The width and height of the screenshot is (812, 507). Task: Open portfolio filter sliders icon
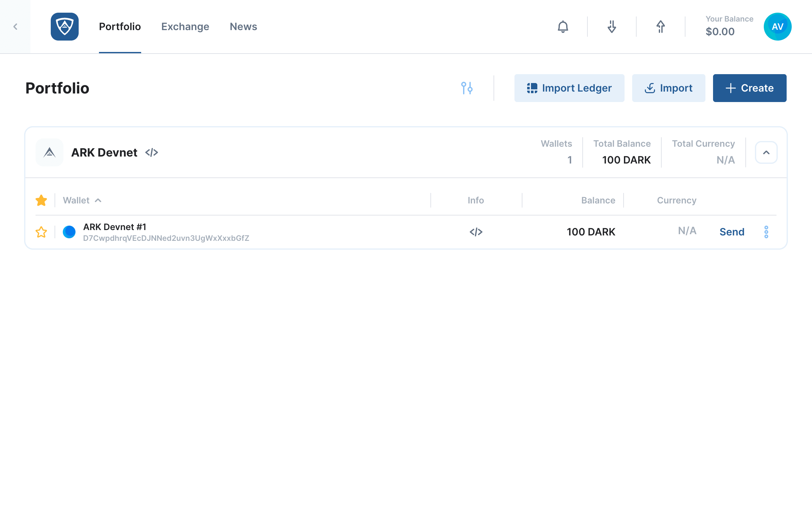tap(467, 88)
